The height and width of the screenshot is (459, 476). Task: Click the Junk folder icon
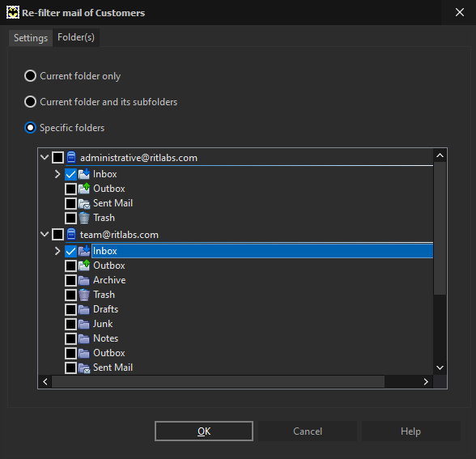[x=84, y=324]
